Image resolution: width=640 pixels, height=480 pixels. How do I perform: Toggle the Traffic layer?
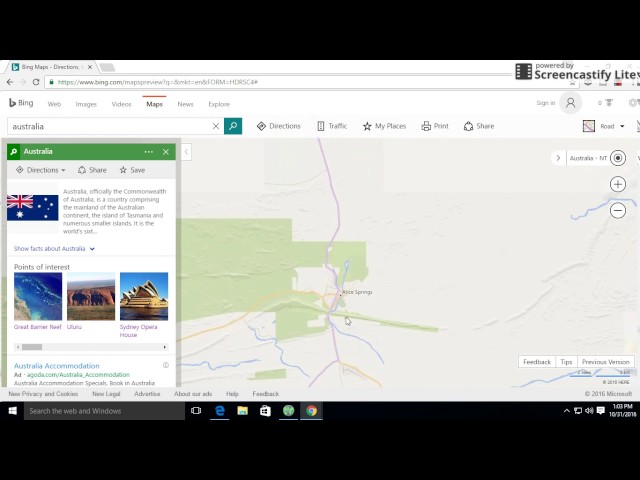pyautogui.click(x=332, y=126)
